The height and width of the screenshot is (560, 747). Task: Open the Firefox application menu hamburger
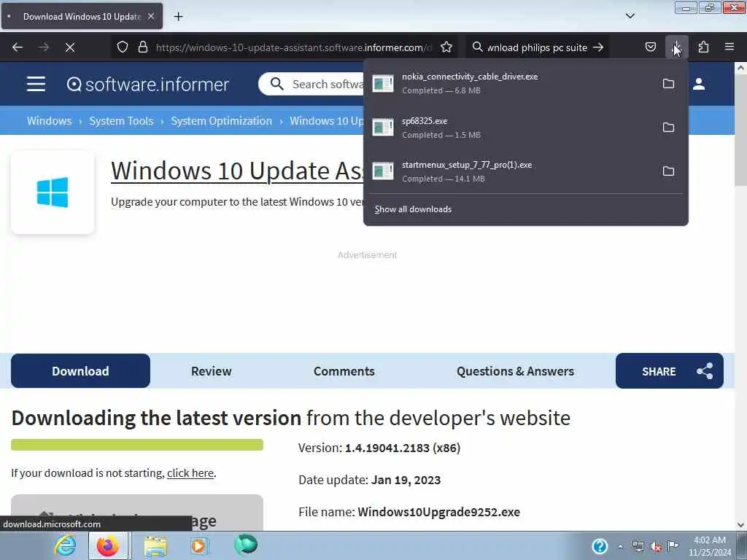[729, 47]
